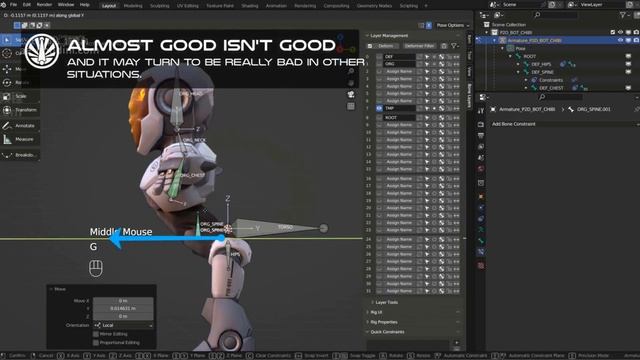Click the swap arrows icon for layer 10
This screenshot has width=640, height=360.
pos(456,133)
